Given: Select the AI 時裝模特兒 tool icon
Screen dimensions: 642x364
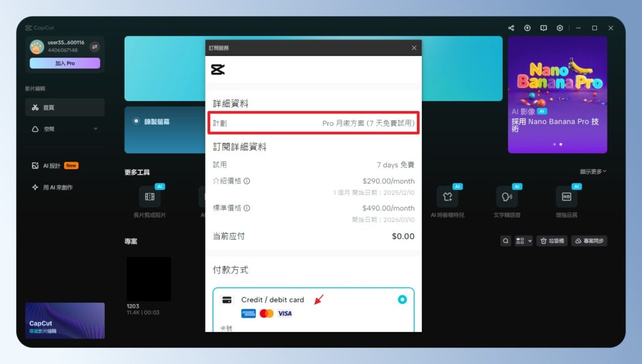Looking at the screenshot, I should pyautogui.click(x=448, y=196).
